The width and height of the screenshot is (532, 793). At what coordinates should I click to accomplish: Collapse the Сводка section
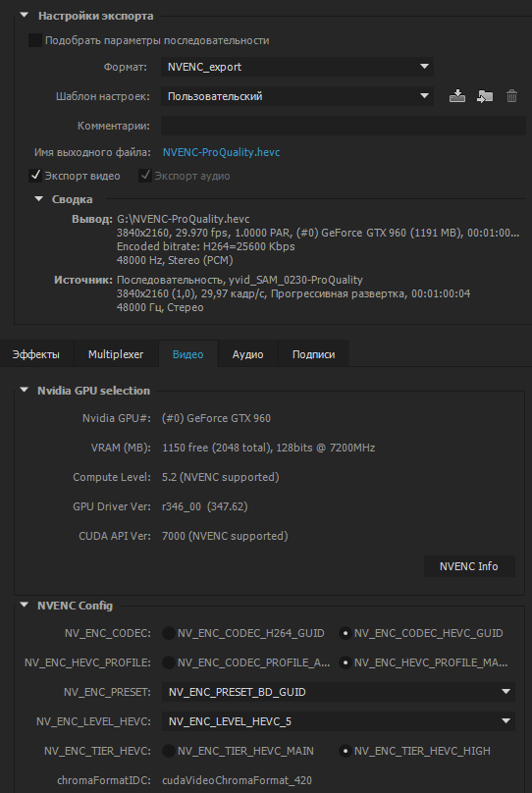pos(39,199)
